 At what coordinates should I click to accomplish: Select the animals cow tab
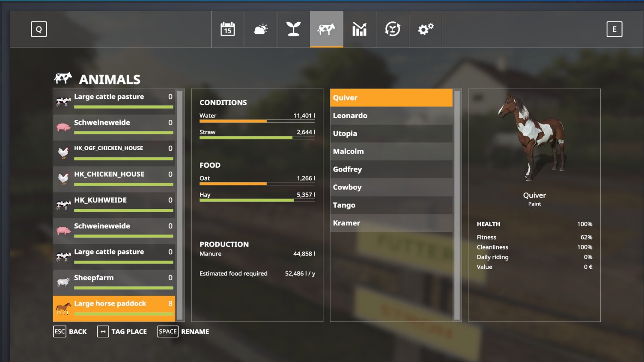pos(326,29)
